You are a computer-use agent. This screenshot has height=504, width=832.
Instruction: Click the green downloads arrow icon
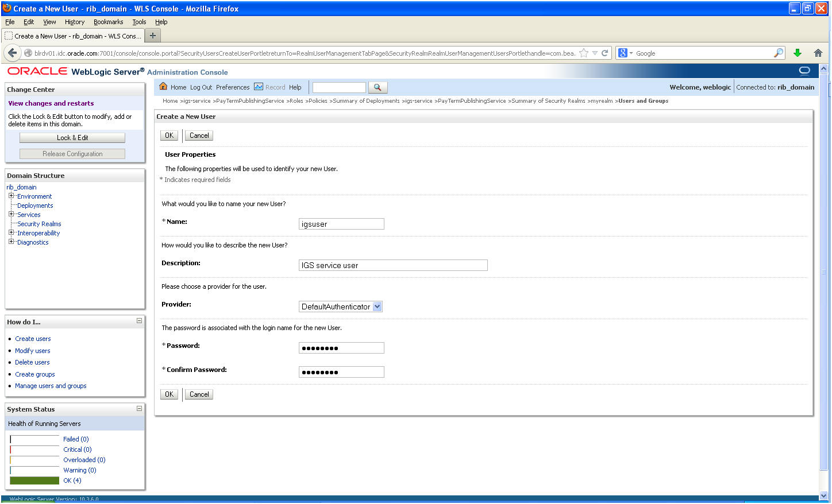pyautogui.click(x=798, y=53)
